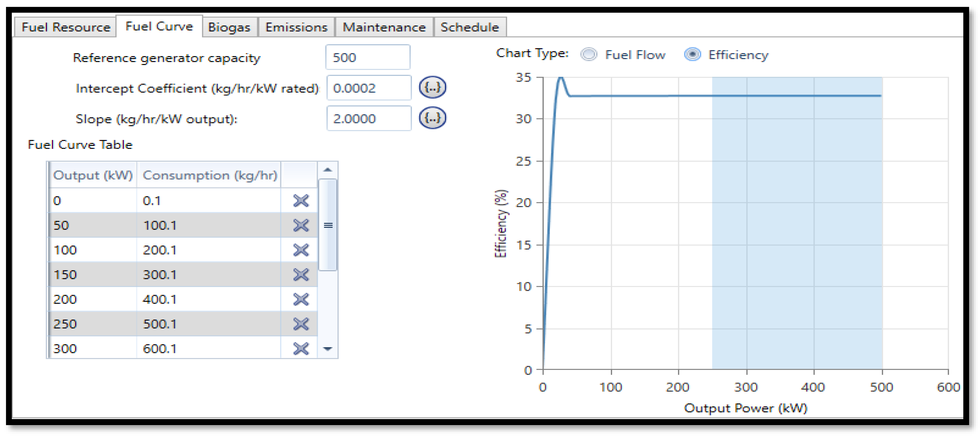
Task: Click the Reference generator capacity field
Action: coord(368,57)
